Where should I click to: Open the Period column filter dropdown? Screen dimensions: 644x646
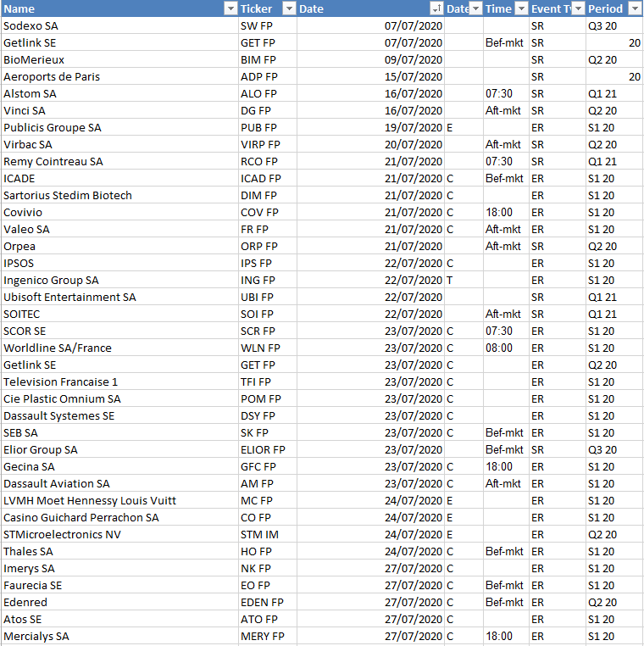tap(635, 8)
